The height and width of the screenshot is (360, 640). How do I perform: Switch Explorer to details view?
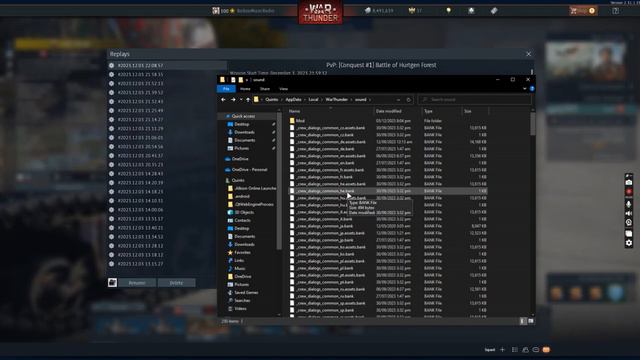(x=523, y=321)
